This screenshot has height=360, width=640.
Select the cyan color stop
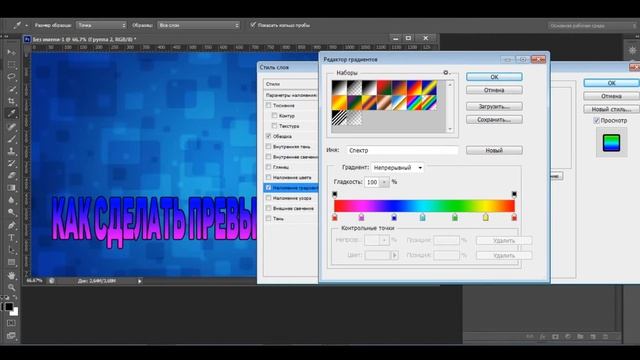click(x=422, y=217)
